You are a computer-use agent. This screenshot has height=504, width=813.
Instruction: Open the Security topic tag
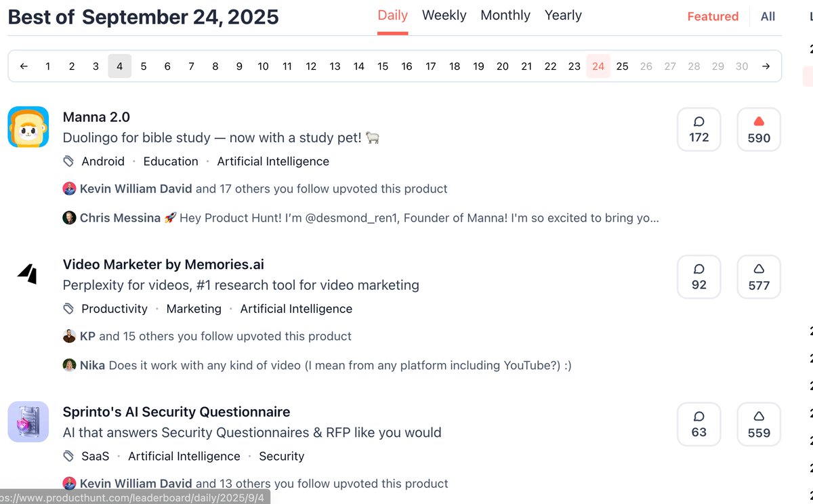point(282,457)
